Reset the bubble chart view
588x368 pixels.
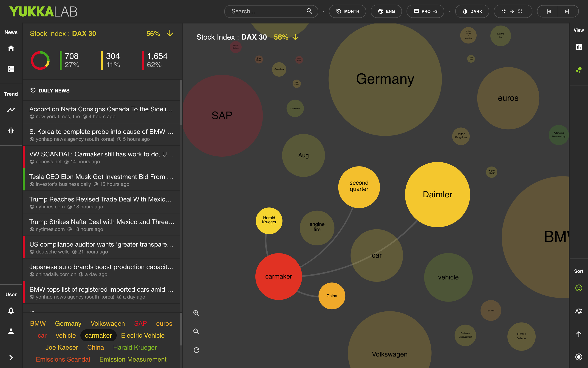196,350
